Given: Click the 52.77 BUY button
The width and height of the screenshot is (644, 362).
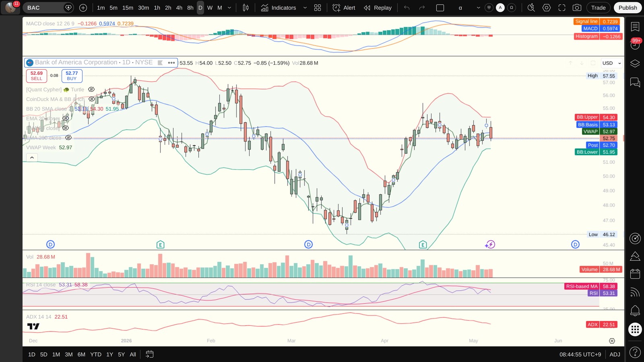Looking at the screenshot, I should pos(72,76).
